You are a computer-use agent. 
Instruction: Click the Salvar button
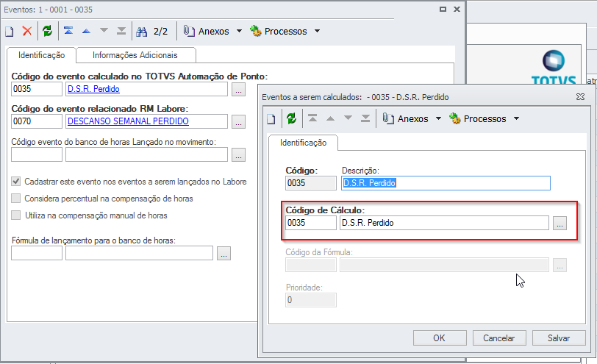click(x=559, y=338)
